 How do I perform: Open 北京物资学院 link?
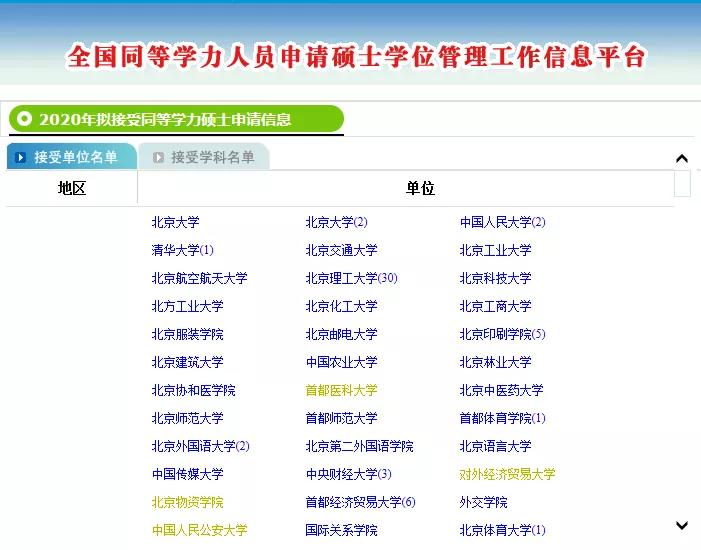point(187,502)
